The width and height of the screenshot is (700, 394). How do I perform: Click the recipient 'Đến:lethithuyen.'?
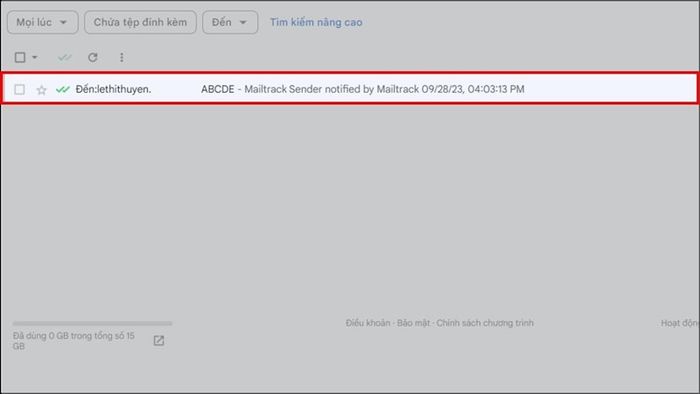(113, 89)
